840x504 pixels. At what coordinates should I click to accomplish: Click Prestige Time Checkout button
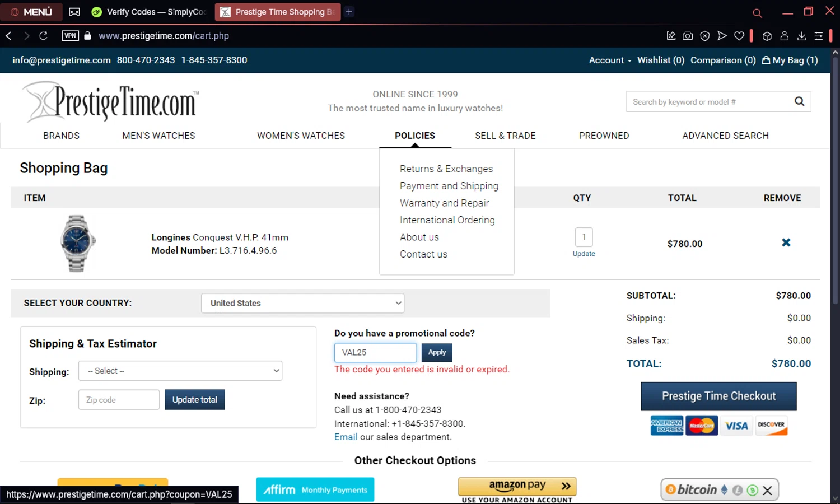718,396
